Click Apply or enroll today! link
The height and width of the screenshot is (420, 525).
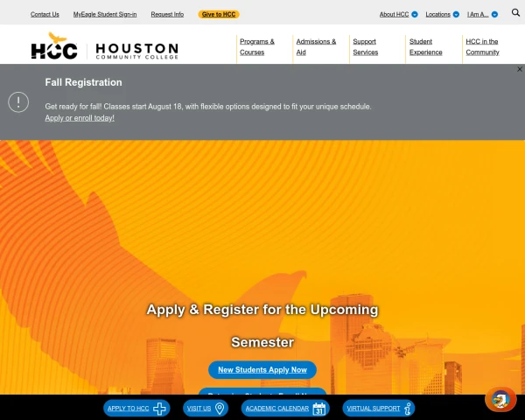click(80, 118)
